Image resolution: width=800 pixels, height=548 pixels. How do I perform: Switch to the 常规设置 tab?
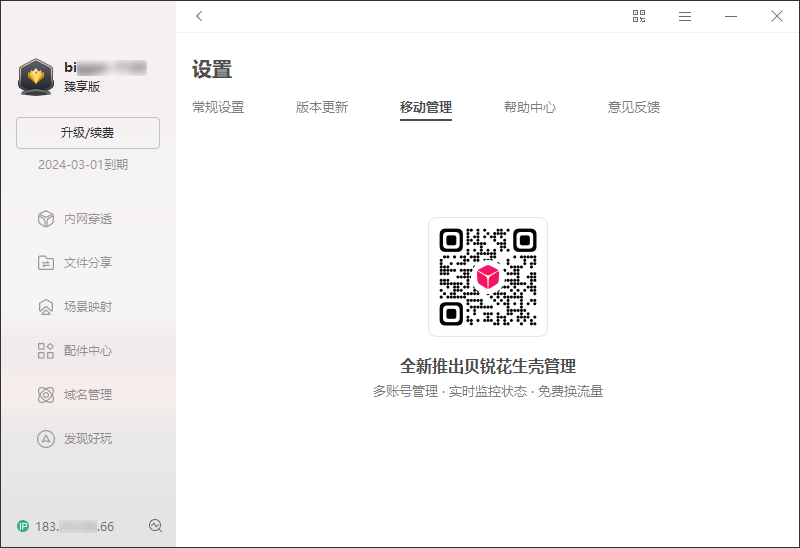click(x=218, y=107)
